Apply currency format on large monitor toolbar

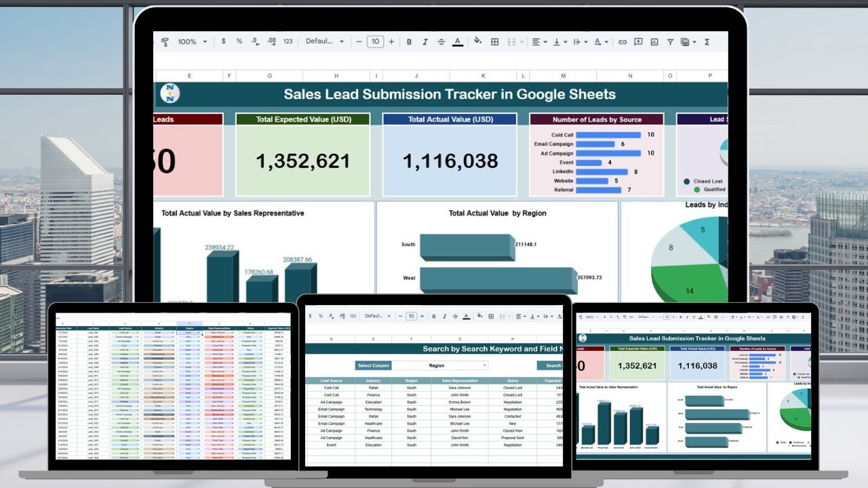click(x=224, y=42)
